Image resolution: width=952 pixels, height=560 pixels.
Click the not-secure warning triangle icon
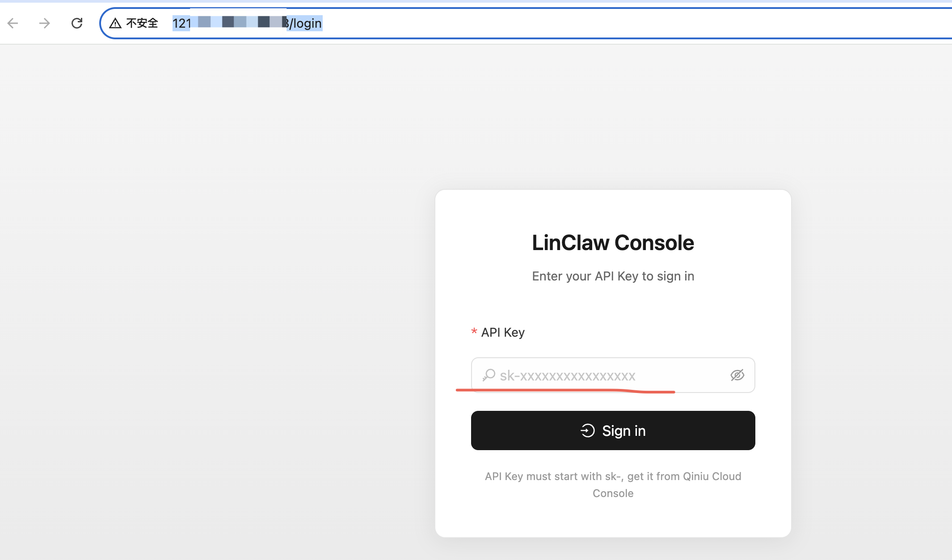pos(115,23)
